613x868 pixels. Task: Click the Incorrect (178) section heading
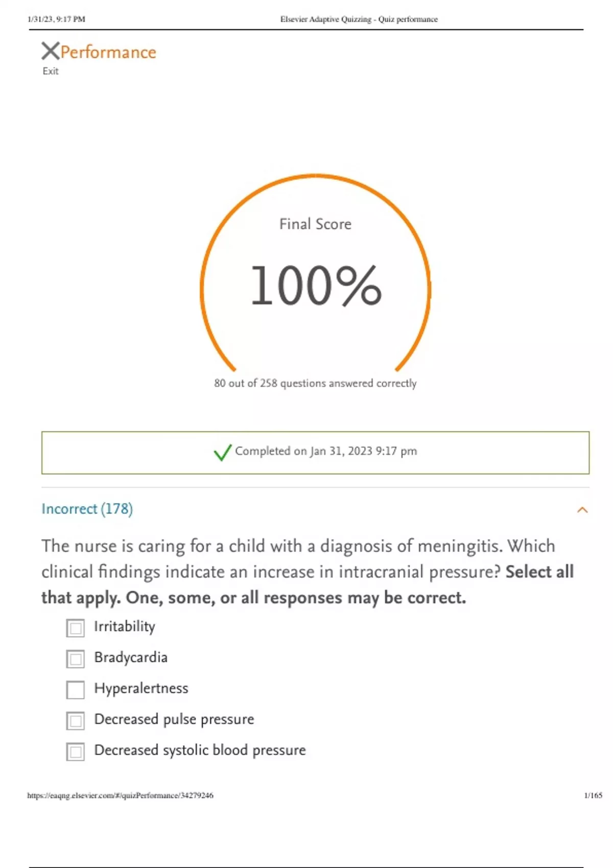coord(87,509)
